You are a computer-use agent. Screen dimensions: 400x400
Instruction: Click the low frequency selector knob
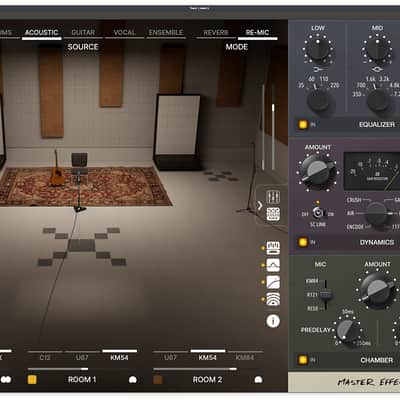click(x=319, y=101)
